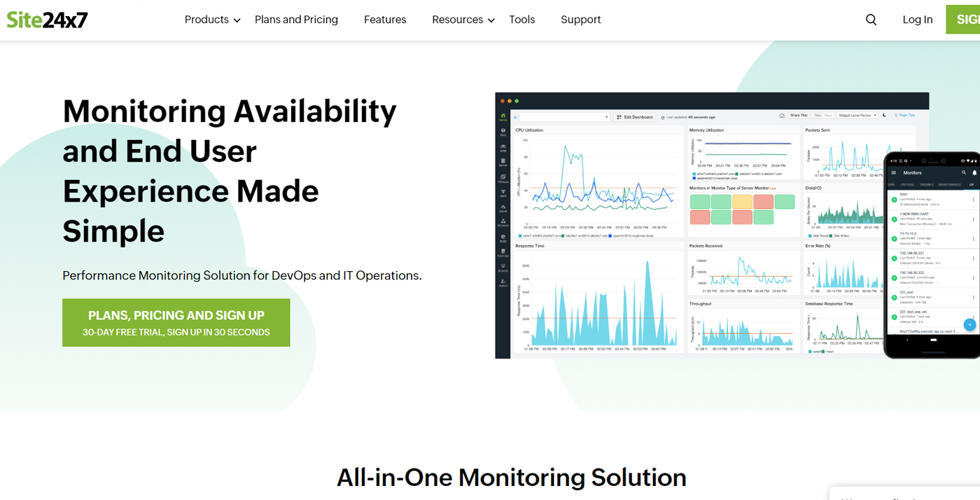Viewport: 980px width, 500px height.
Task: Click Home icon in dashboard sidebar
Action: [503, 117]
